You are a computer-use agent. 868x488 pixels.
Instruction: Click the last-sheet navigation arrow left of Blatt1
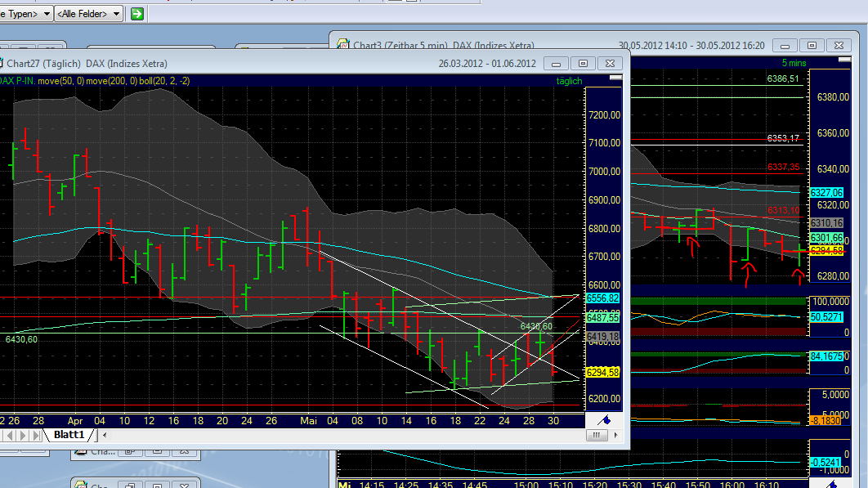(35, 436)
